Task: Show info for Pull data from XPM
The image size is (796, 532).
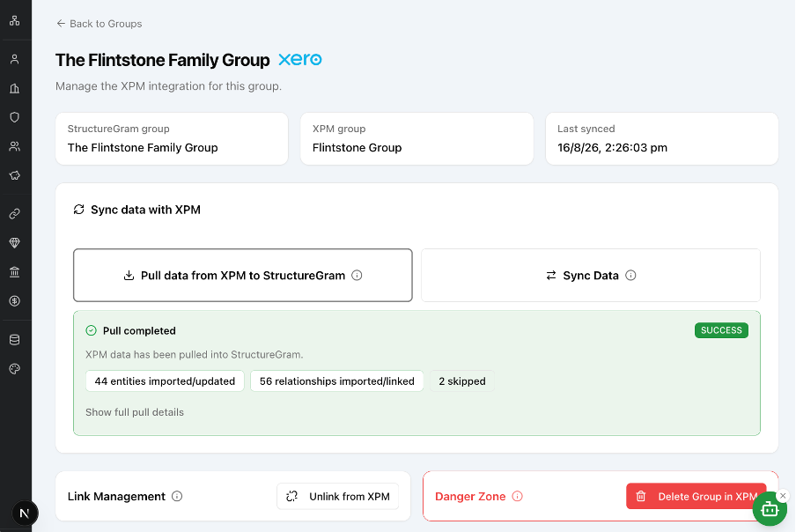Action: tap(357, 275)
